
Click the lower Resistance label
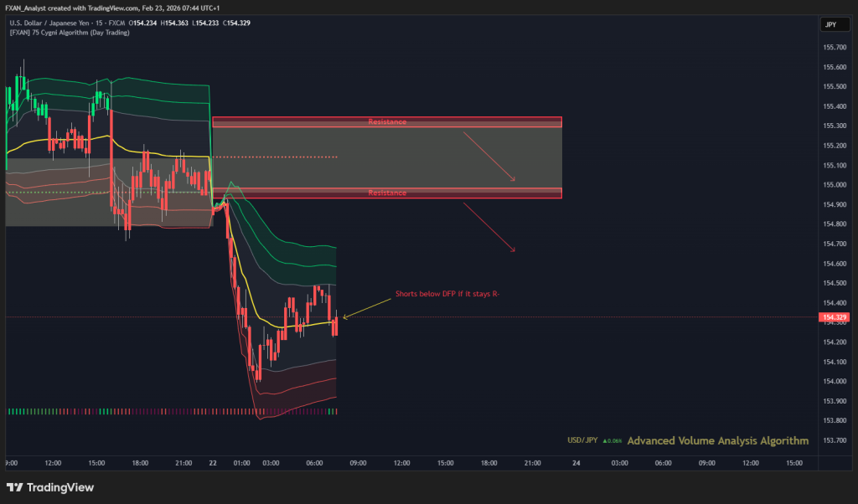point(387,193)
